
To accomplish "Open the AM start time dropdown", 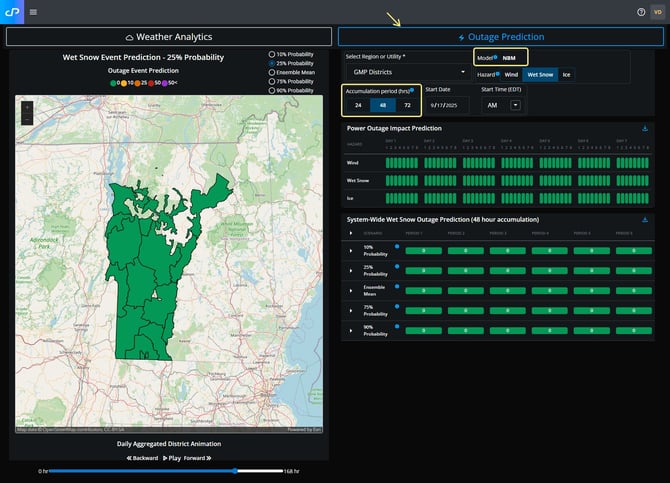I will tap(515, 105).
